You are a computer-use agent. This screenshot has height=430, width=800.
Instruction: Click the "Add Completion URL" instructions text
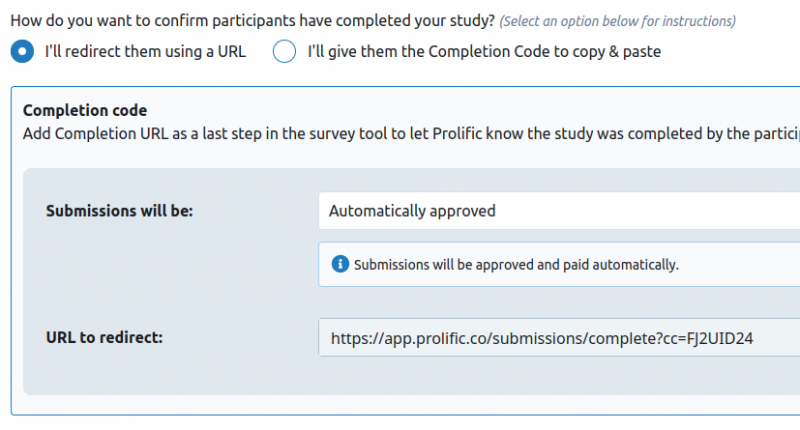pyautogui.click(x=300, y=133)
